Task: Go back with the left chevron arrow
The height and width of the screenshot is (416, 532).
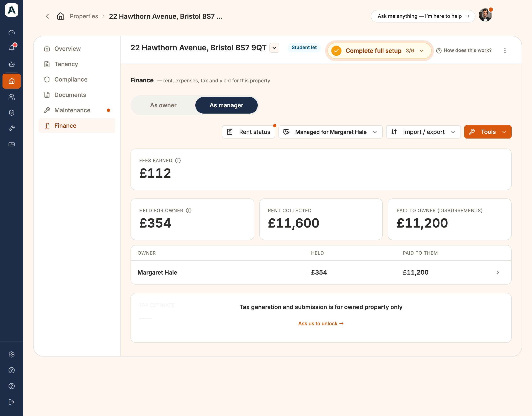Action: coord(48,16)
